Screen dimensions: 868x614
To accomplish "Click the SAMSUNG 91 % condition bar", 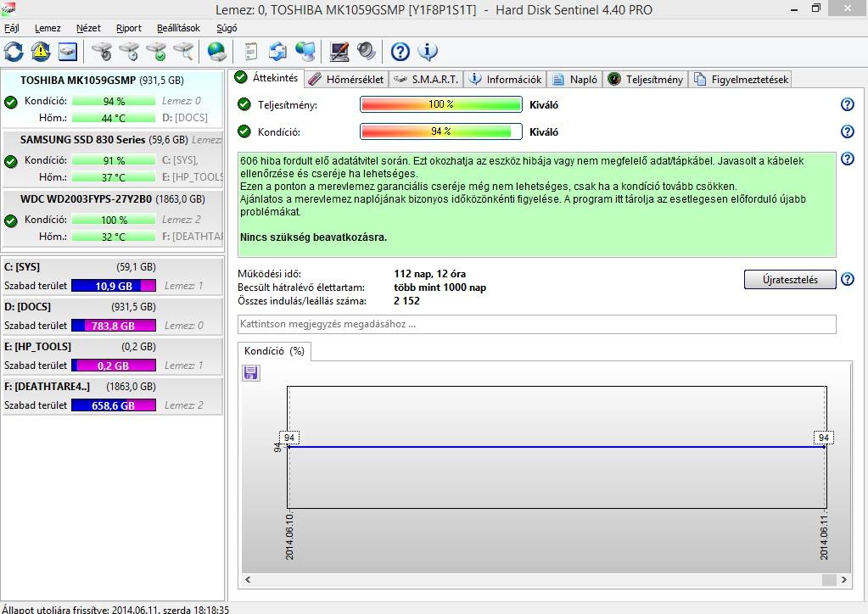I will pyautogui.click(x=114, y=160).
